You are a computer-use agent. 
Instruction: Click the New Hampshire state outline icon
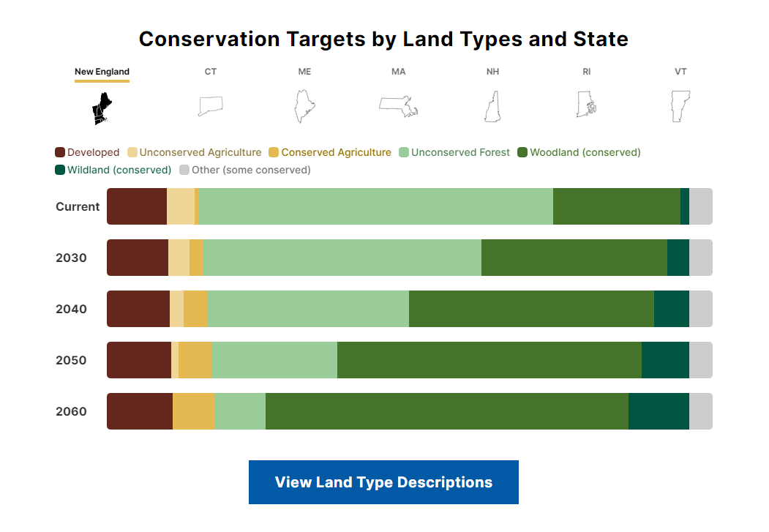coord(492,107)
